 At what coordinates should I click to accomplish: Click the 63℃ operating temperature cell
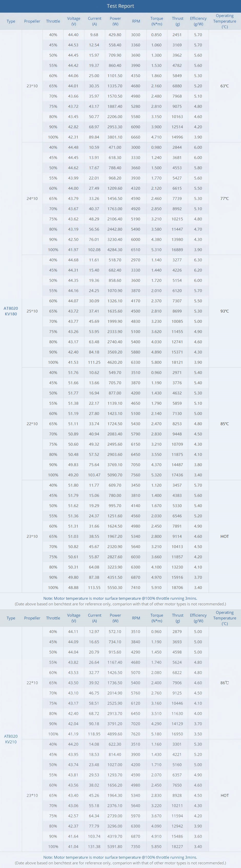[x=224, y=86]
